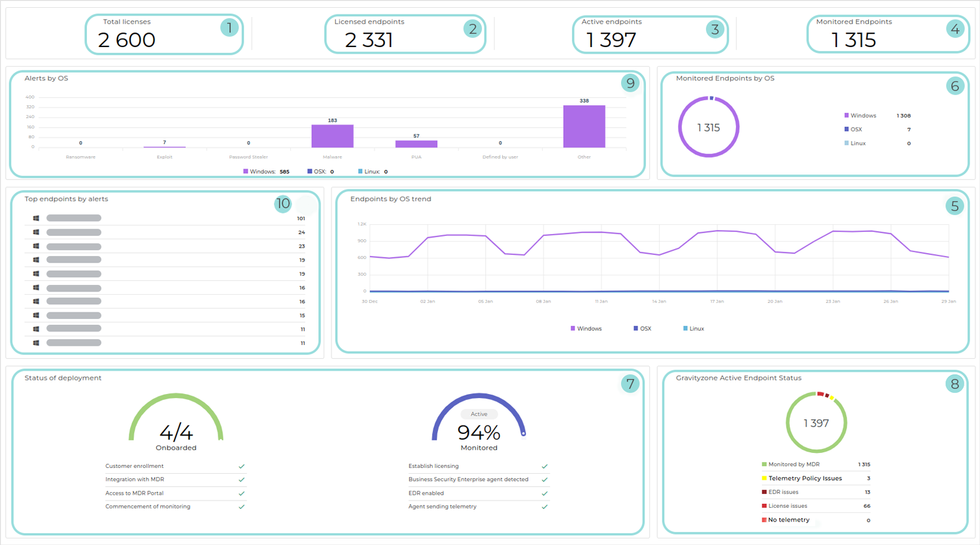Click badge 7 on Status of deployment
Screen dimensions: 980x545
(x=630, y=384)
